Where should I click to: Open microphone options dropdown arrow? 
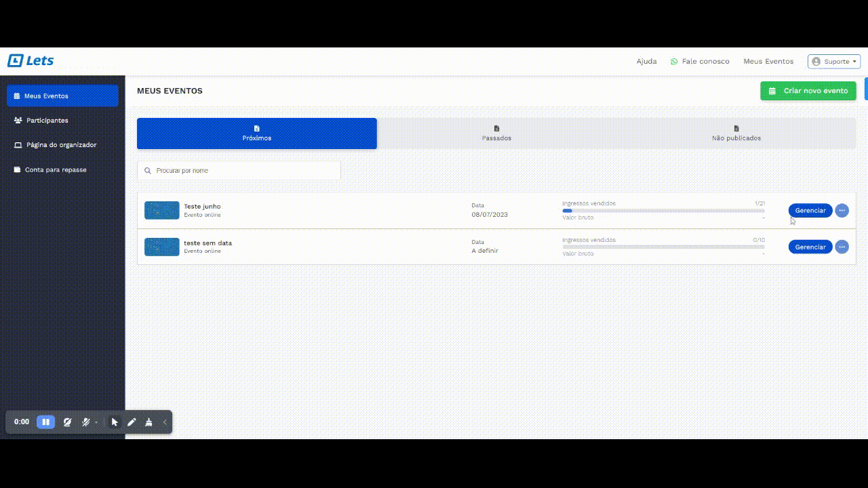(96, 423)
